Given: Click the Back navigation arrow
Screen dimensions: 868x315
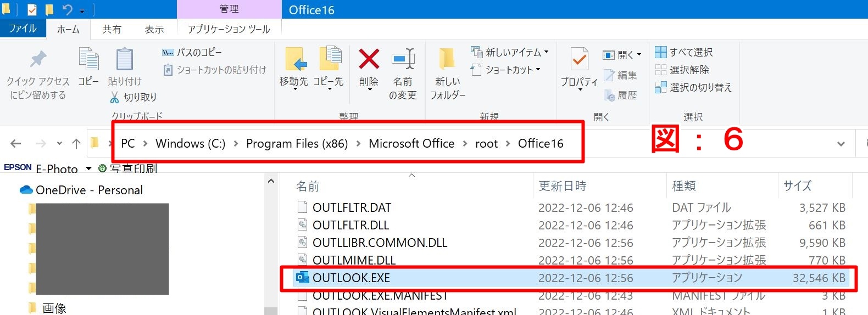Looking at the screenshot, I should pos(16,144).
